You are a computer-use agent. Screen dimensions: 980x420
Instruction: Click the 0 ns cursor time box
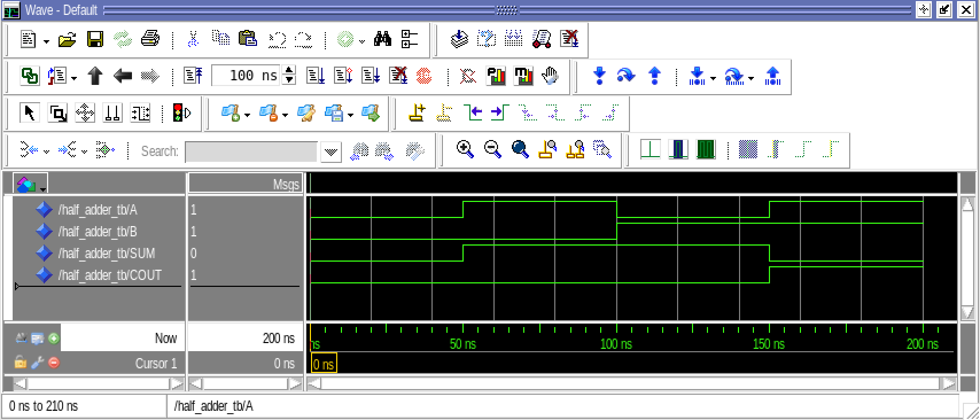tap(324, 364)
